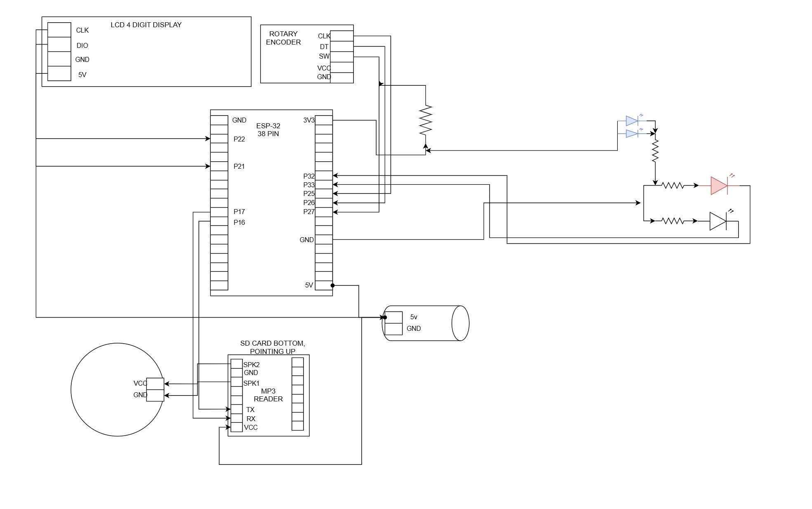
Task: Pick the horizontal resistor feeding the red LED
Action: [673, 186]
